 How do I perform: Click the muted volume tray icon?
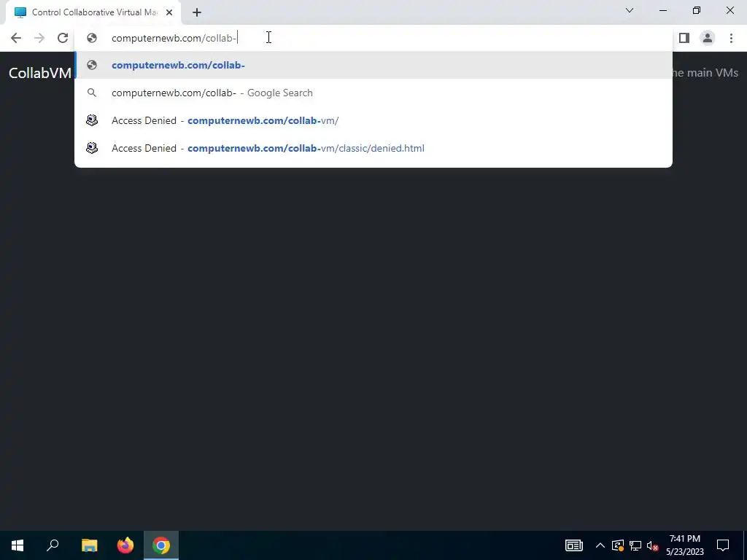(x=653, y=545)
